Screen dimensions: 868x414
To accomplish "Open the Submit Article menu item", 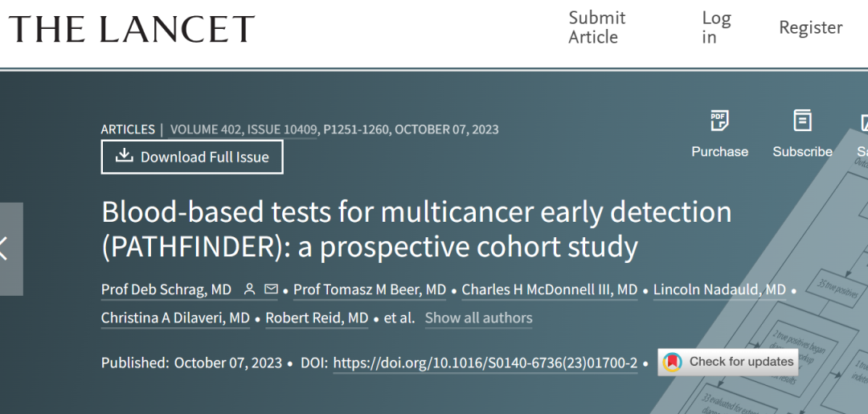I will pyautogui.click(x=596, y=27).
